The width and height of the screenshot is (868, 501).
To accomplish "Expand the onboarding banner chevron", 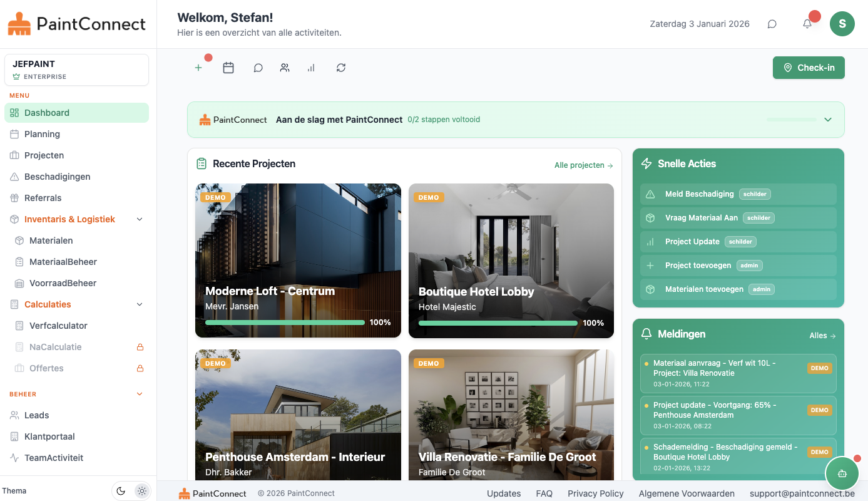I will click(827, 119).
